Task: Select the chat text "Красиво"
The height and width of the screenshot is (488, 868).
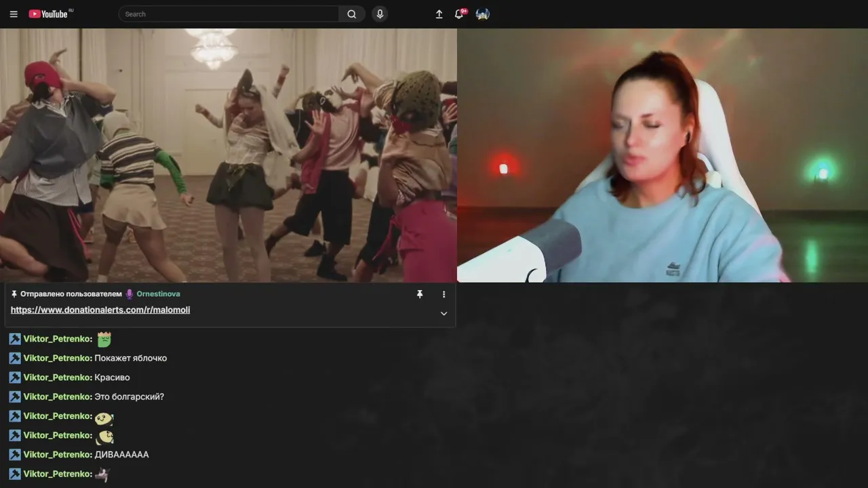Action: tap(113, 378)
